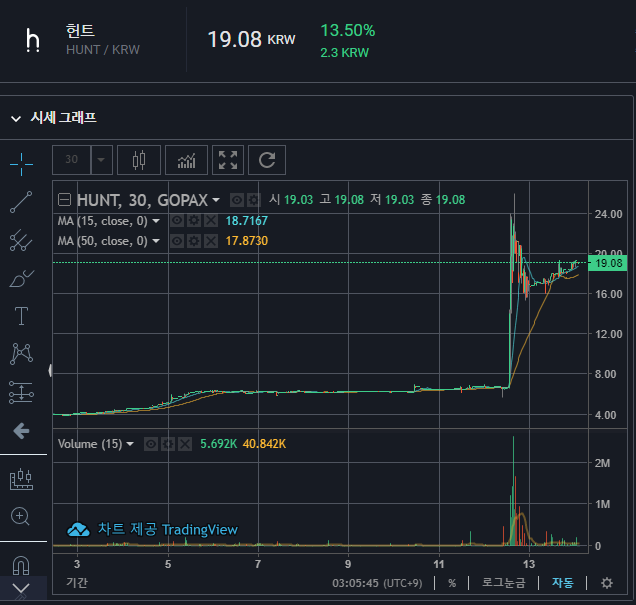Viewport: 636px width, 605px height.
Task: Select the XABCD pattern tool
Action: (x=21, y=354)
